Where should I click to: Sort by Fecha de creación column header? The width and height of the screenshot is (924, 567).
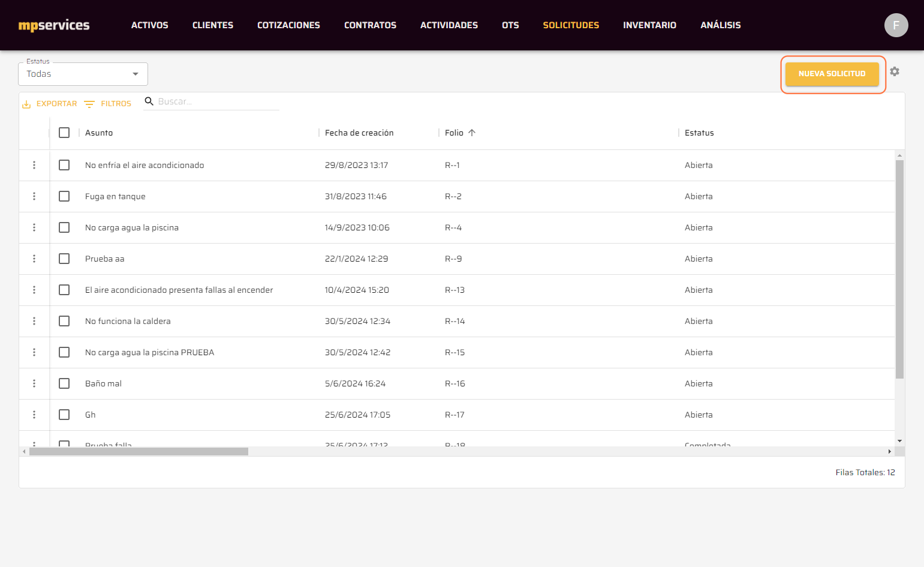(359, 133)
